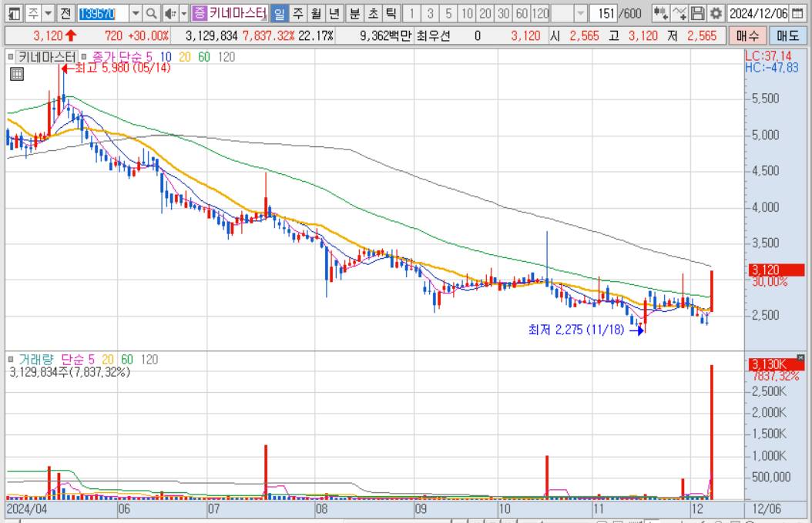812x523 pixels.
Task: Click the 키네마스터 stock name field in toolbar
Action: point(238,13)
